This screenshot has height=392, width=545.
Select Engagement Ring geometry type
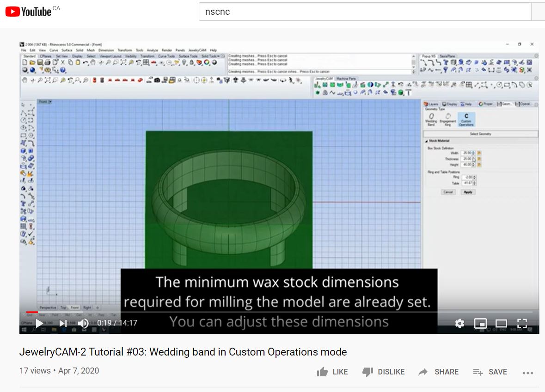point(447,119)
